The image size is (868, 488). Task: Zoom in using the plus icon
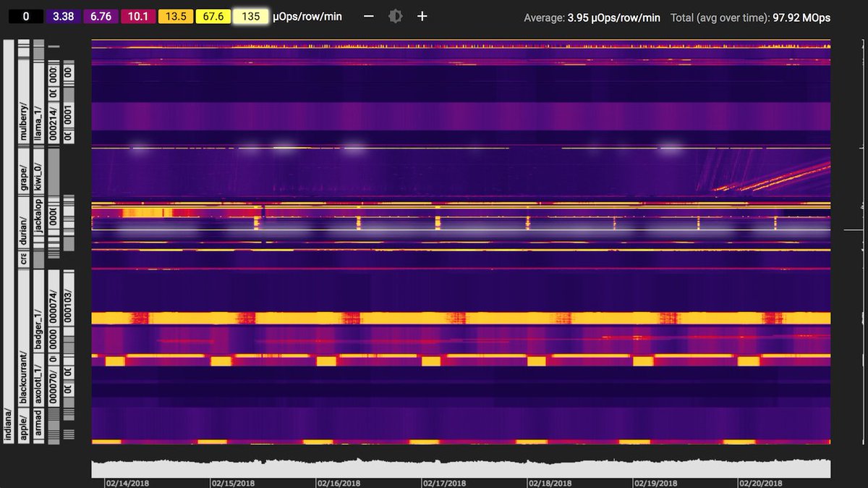click(x=422, y=15)
